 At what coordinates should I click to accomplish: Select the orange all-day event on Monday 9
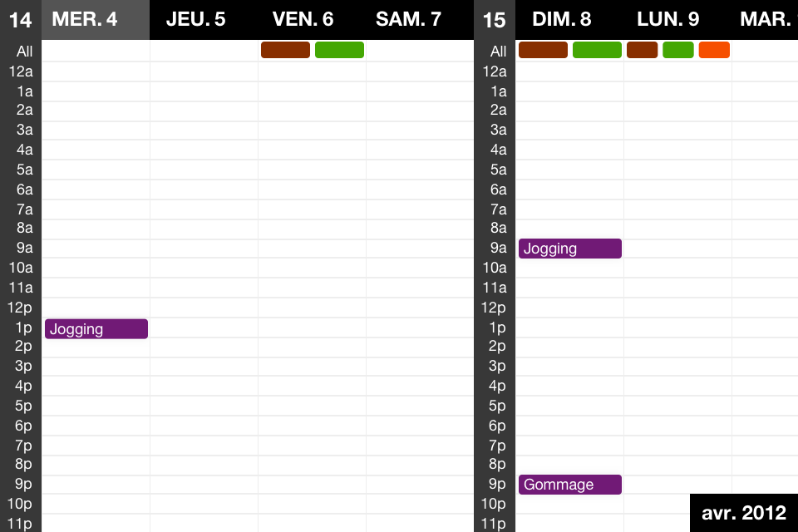click(714, 50)
